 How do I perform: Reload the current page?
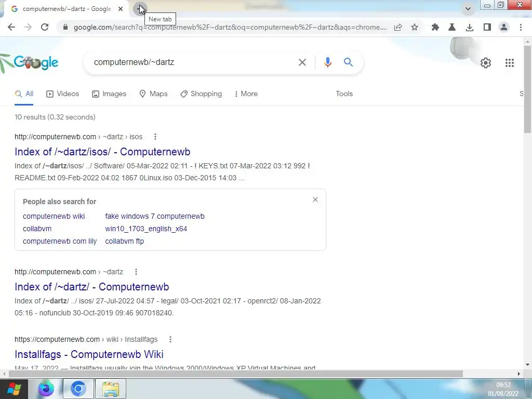pyautogui.click(x=45, y=27)
